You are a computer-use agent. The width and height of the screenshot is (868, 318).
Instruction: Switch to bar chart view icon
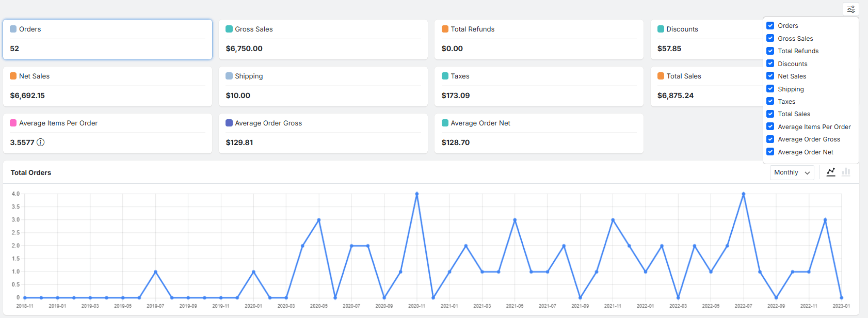[x=846, y=172]
